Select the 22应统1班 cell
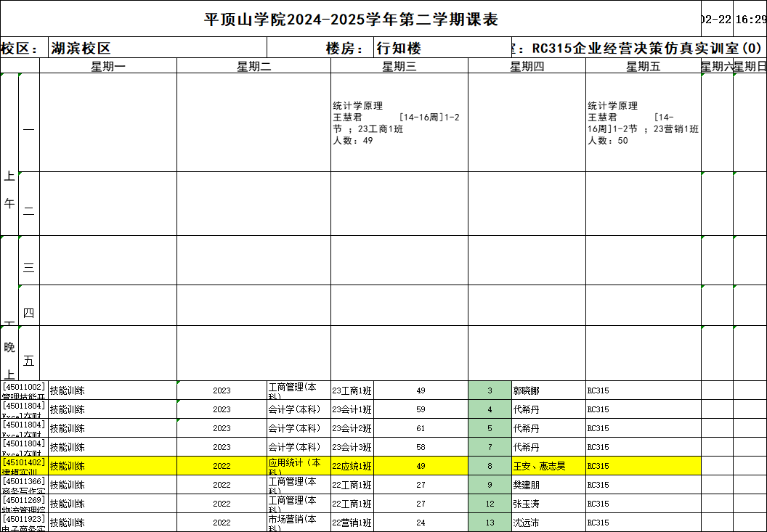The height and width of the screenshot is (532, 767). (x=352, y=466)
